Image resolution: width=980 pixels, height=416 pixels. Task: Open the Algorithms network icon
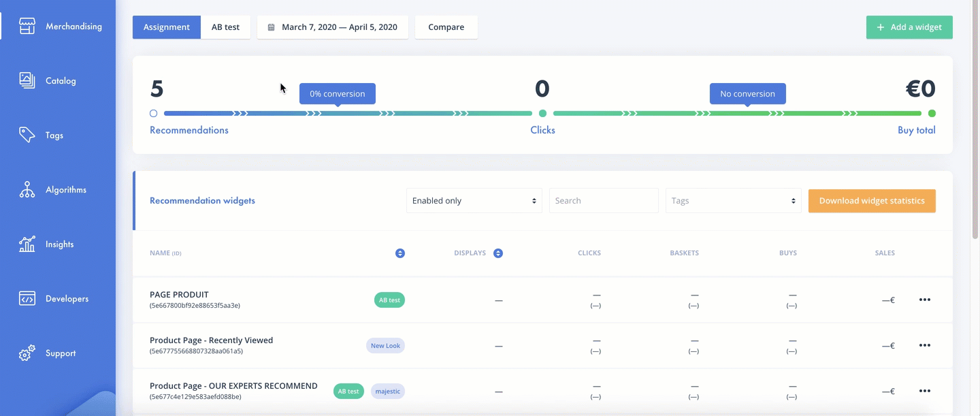click(27, 189)
